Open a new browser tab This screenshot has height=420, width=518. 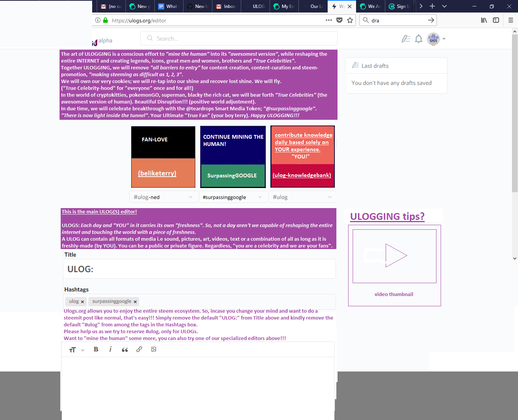point(432,6)
